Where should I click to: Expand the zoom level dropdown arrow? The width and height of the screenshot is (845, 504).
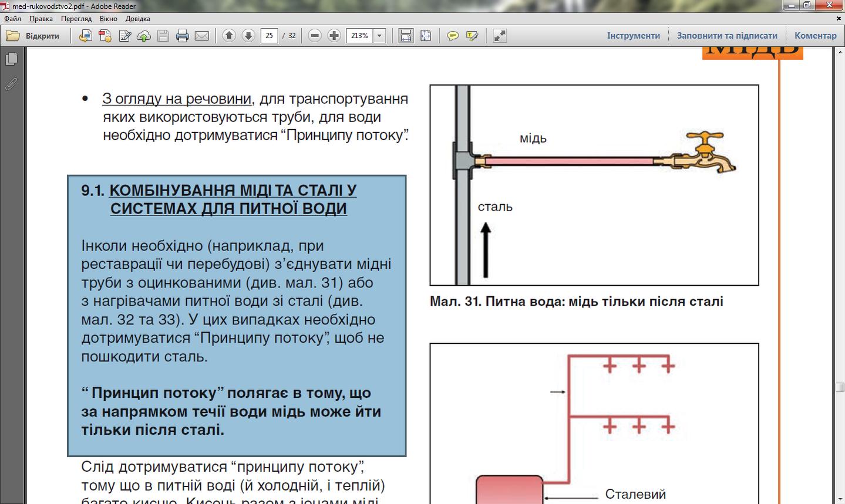[379, 36]
